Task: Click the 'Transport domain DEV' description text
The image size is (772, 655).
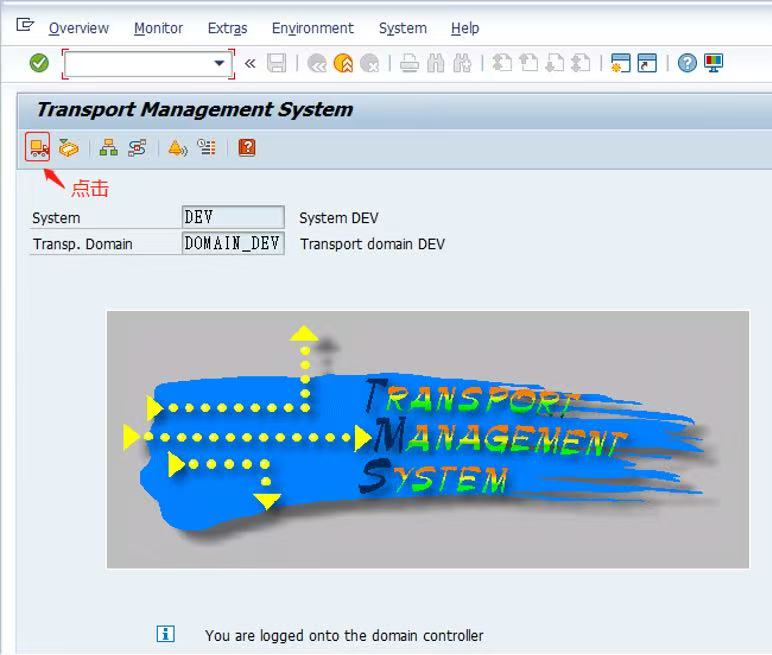Action: [x=373, y=244]
